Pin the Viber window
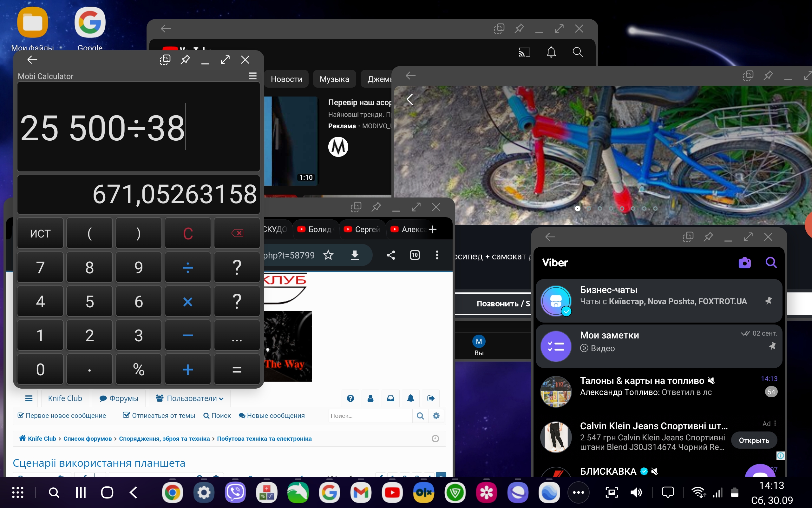812x508 pixels. point(708,237)
